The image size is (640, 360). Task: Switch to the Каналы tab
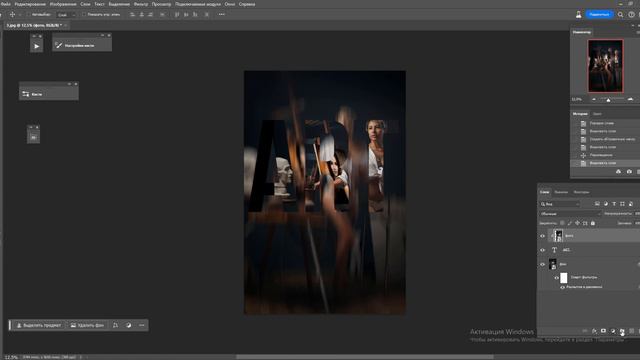coord(561,192)
